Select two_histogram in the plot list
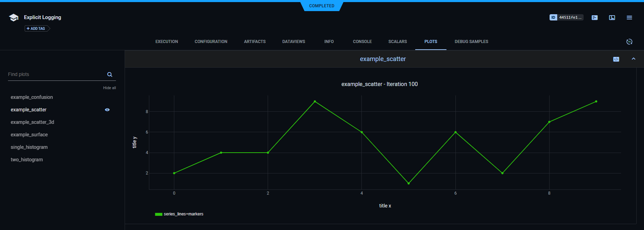This screenshot has width=644, height=230. (27, 160)
